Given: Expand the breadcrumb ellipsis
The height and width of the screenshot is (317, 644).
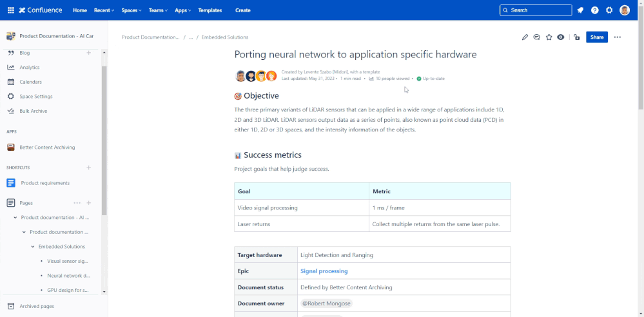Looking at the screenshot, I should (191, 37).
